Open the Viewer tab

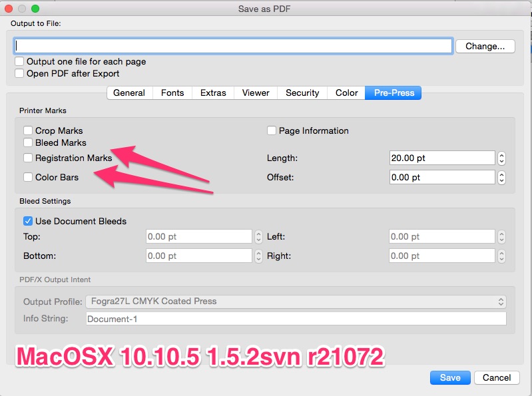point(256,93)
